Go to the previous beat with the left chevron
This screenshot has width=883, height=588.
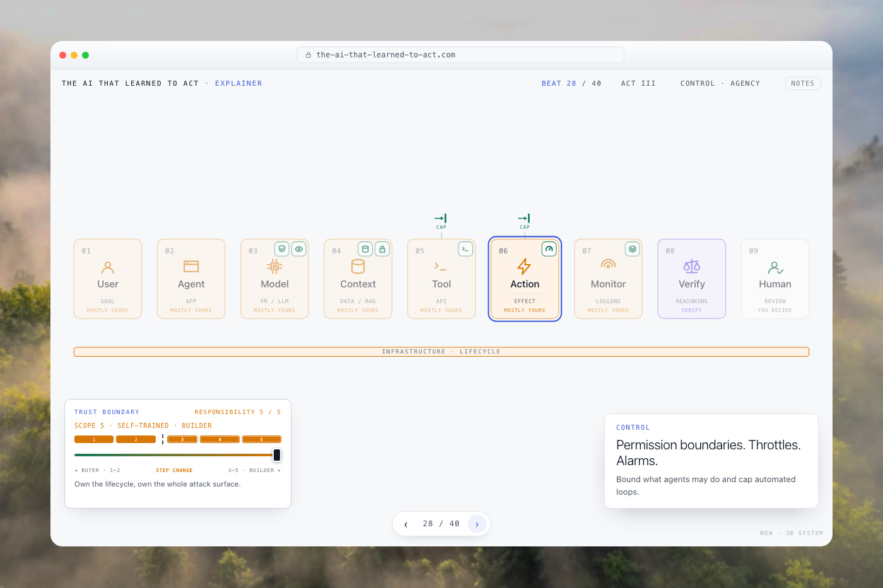point(406,524)
